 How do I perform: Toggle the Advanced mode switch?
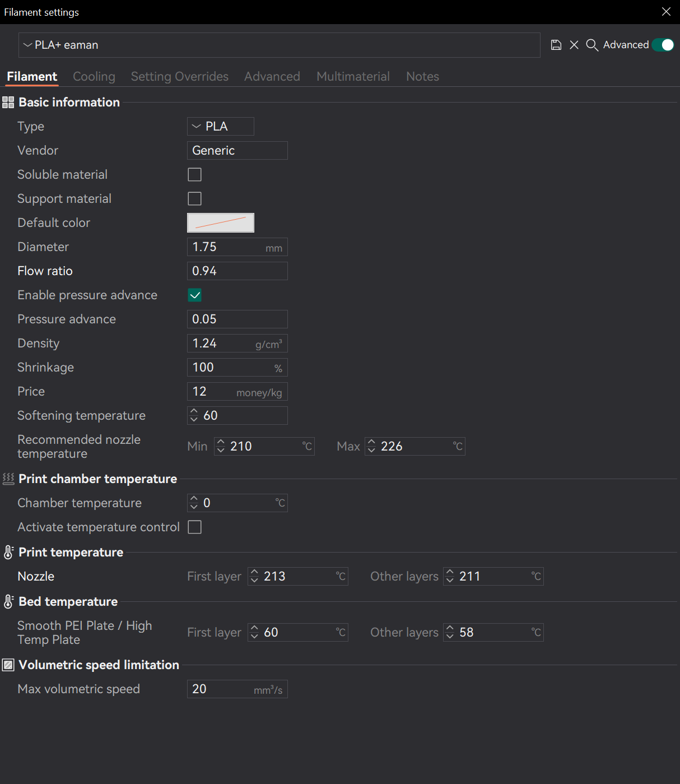[663, 45]
